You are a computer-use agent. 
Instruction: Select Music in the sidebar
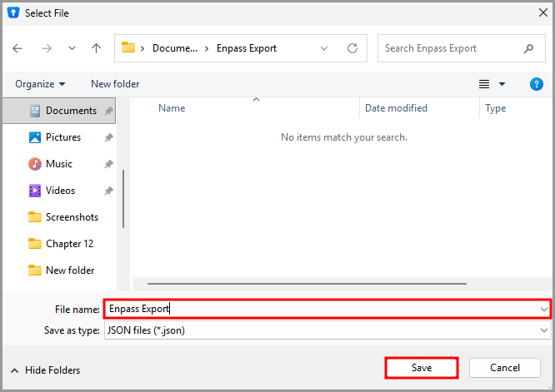coord(59,164)
